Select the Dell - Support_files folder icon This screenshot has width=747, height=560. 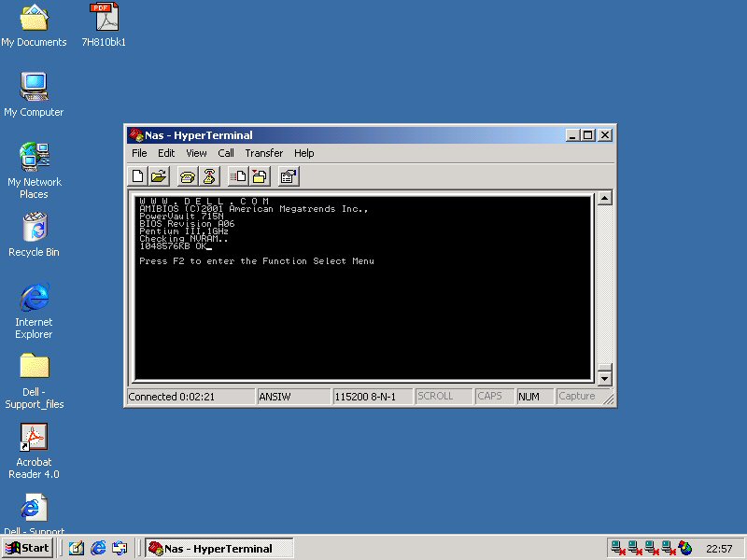coord(34,381)
